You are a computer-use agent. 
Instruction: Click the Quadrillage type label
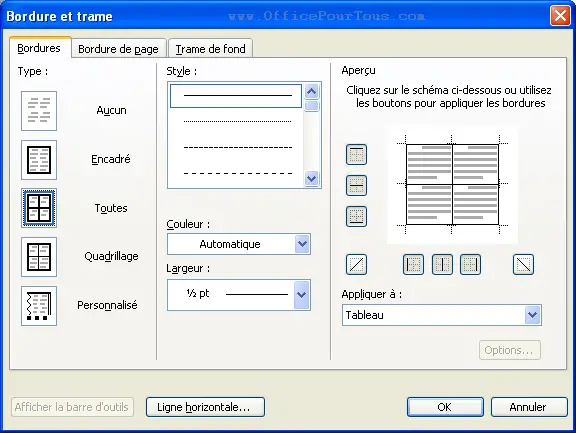111,256
